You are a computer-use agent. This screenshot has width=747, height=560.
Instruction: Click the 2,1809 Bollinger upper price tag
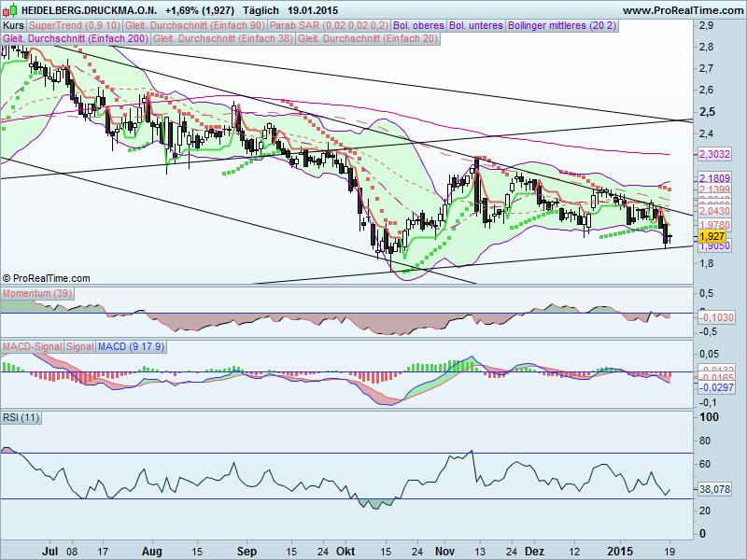(714, 178)
